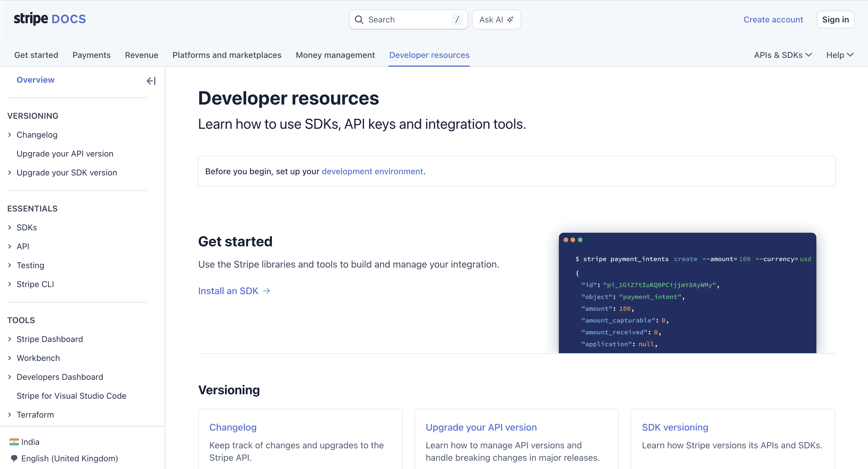Image resolution: width=868 pixels, height=469 pixels.
Task: Expand the Testing sidebar chevron
Action: point(9,265)
